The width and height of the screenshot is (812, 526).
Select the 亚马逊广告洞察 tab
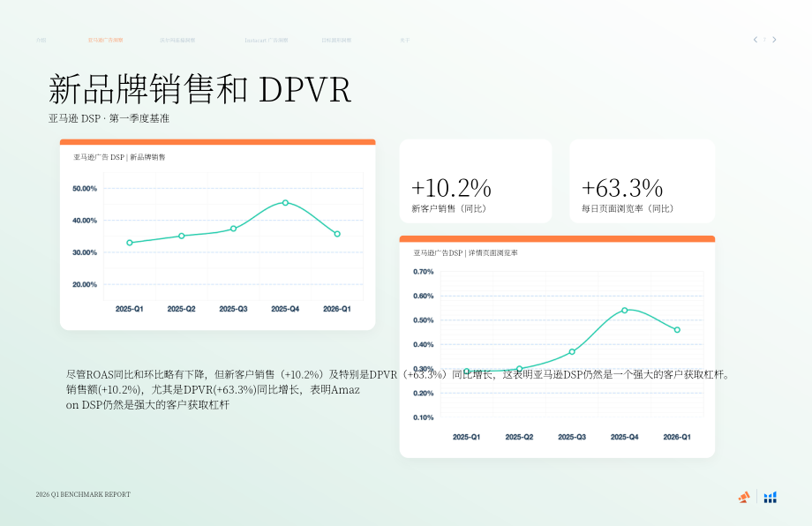click(x=105, y=40)
